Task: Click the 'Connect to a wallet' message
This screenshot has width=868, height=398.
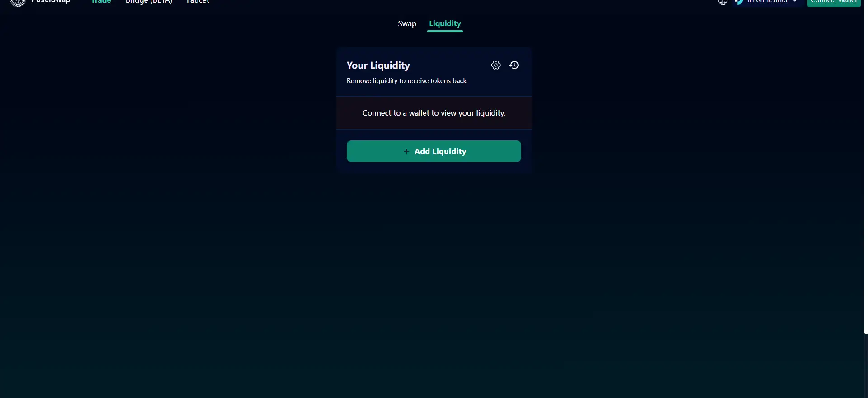Action: 434,113
